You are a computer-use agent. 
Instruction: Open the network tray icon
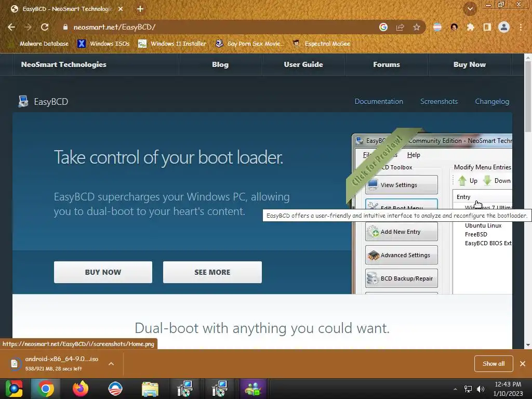[x=468, y=389]
